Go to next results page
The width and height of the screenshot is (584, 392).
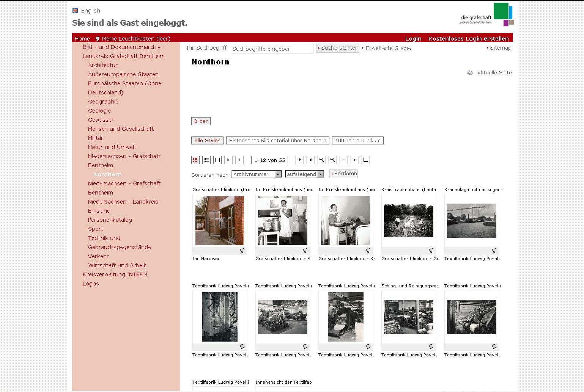[x=300, y=160]
